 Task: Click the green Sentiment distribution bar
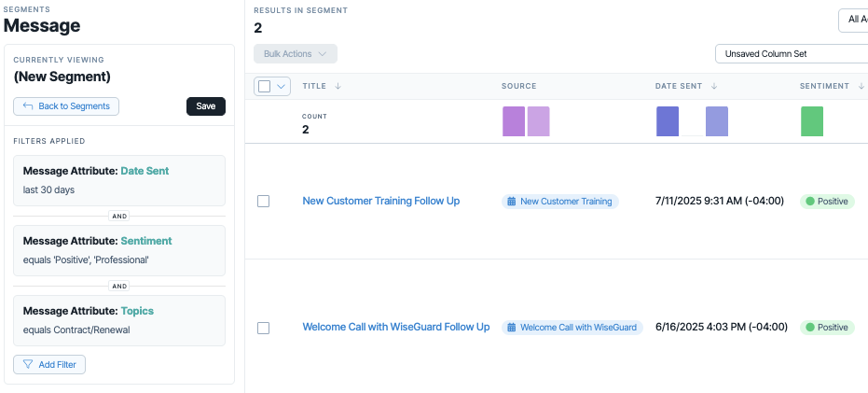pos(812,121)
